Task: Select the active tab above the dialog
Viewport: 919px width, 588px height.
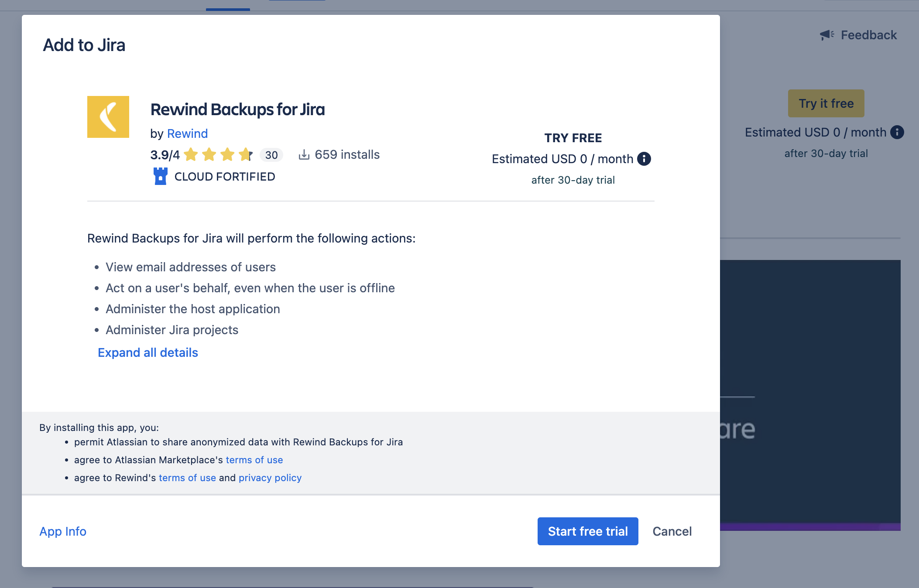Action: click(228, 4)
